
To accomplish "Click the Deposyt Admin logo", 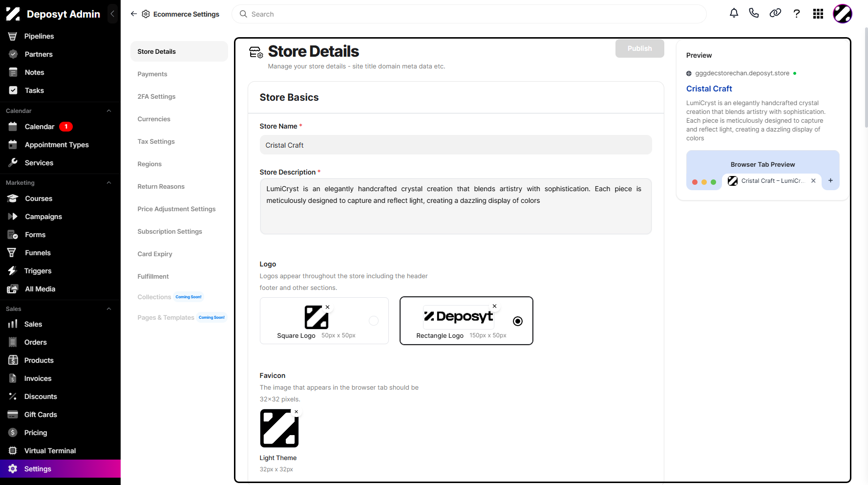I will pyautogui.click(x=53, y=14).
